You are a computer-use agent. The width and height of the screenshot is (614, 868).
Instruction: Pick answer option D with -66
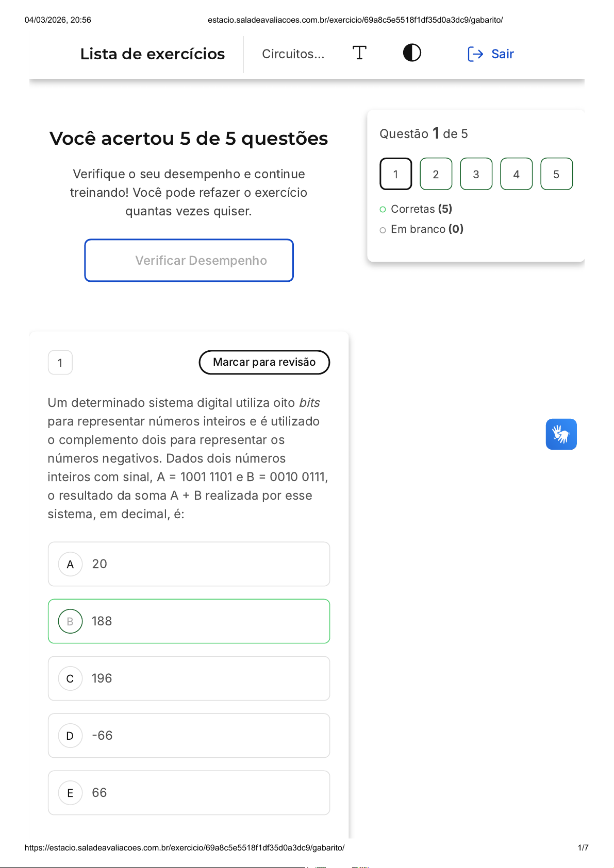(189, 736)
